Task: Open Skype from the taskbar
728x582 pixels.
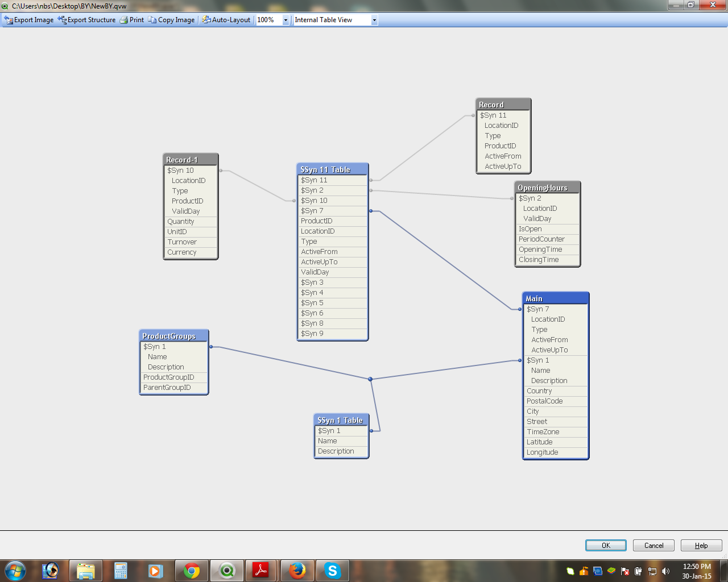Action: pos(332,570)
